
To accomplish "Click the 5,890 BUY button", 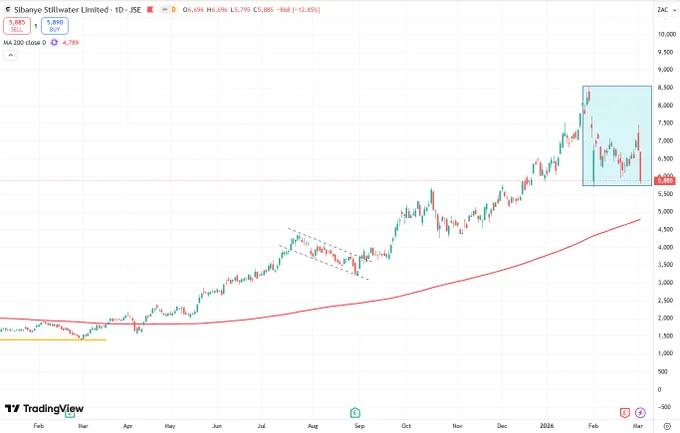I will [55, 26].
